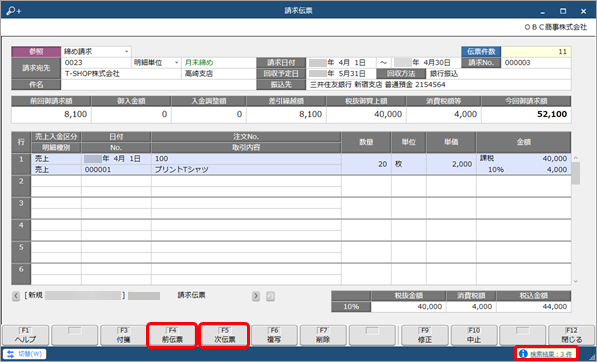Click the empty 件名 subject field

pyautogui.click(x=158, y=85)
